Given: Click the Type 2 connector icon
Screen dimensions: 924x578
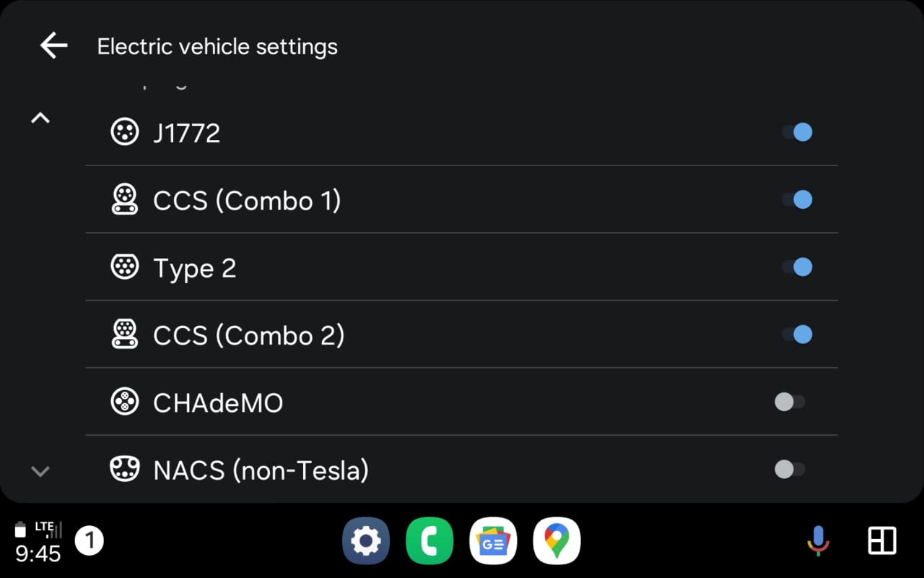Looking at the screenshot, I should click(x=124, y=267).
